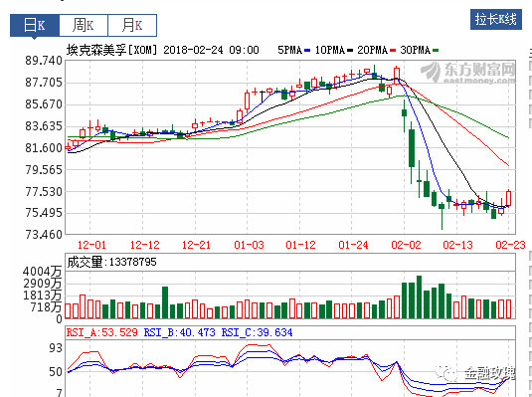The image size is (532, 397).
Task: Click the 81.600 price axis label
Action: coord(44,148)
